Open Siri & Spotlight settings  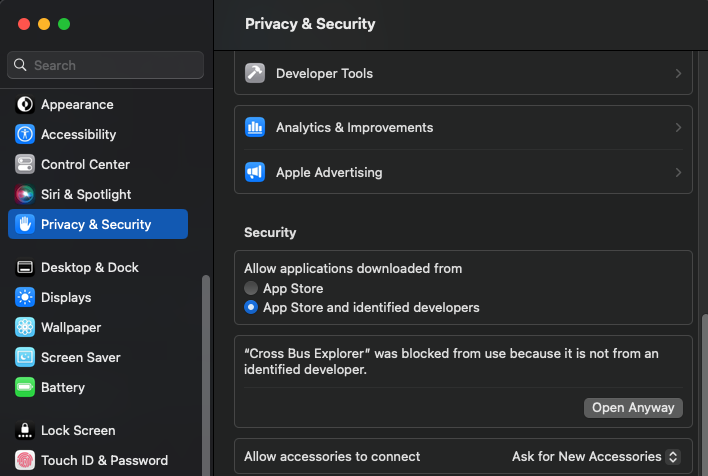pos(86,194)
